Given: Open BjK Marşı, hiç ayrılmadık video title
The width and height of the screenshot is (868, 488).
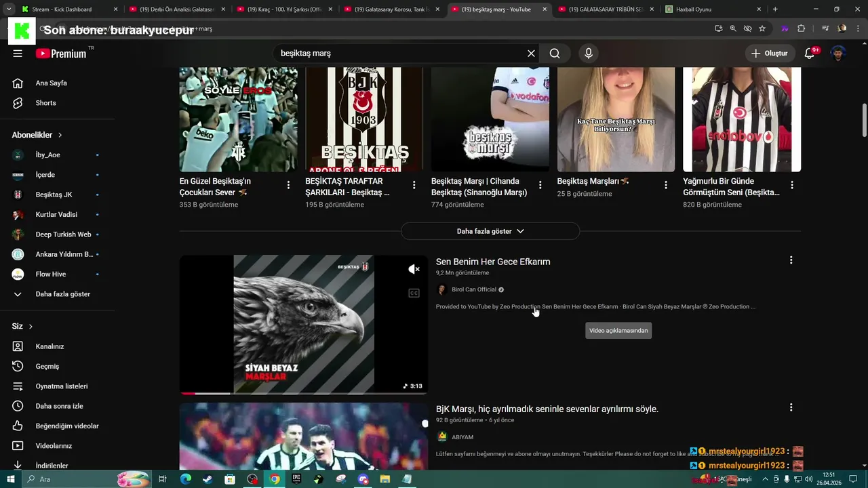Looking at the screenshot, I should (x=547, y=409).
